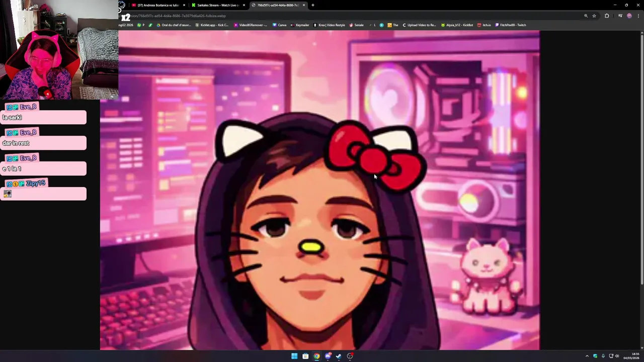Open the Kicklet.app bookmark
The image size is (644, 362).
(x=212, y=25)
